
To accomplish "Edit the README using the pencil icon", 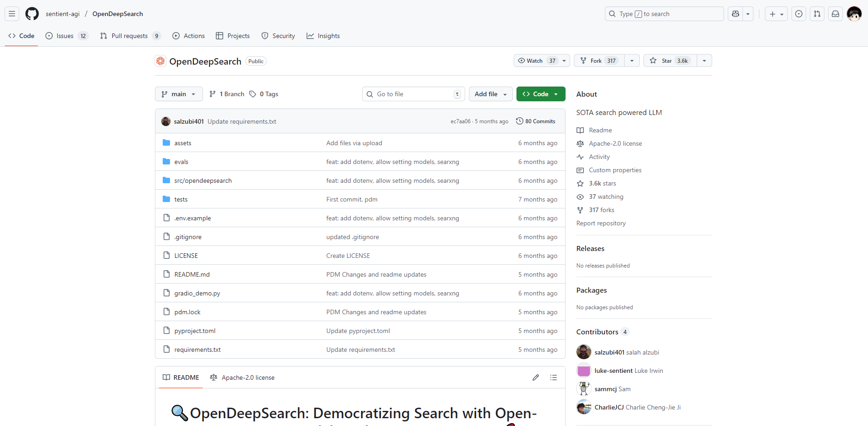I will coord(535,377).
